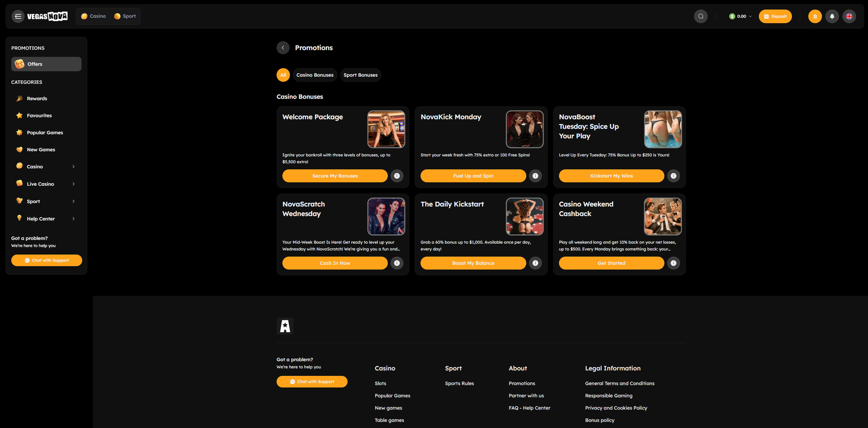Switch to the Sport top tab

pos(125,16)
